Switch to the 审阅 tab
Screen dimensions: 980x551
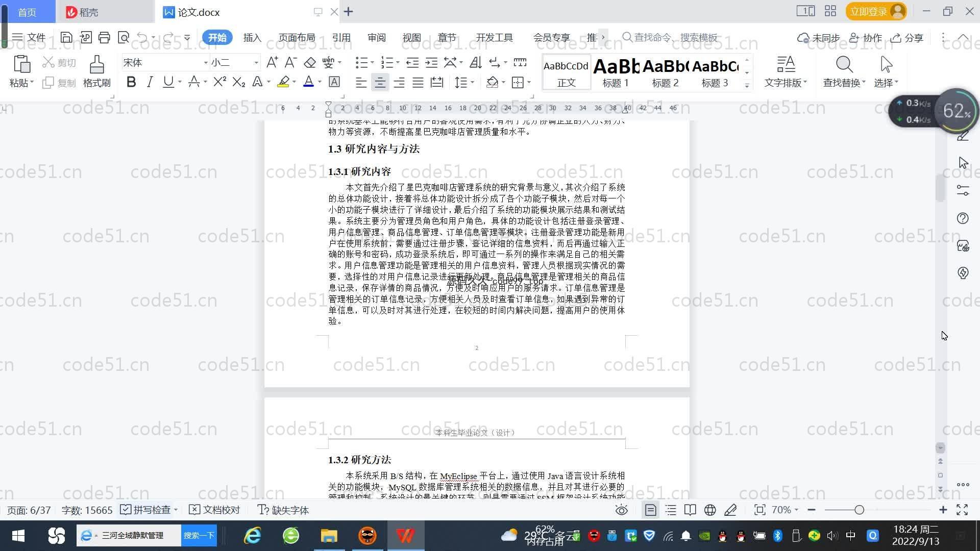pos(376,37)
